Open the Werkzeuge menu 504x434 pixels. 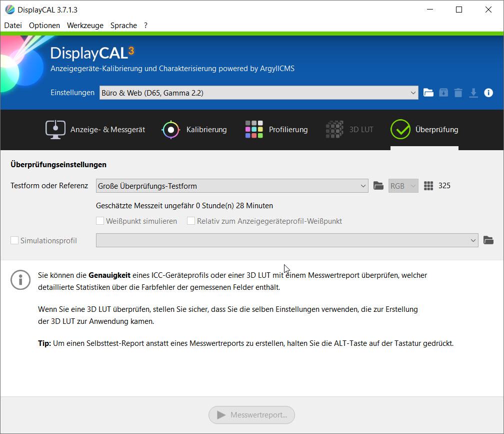coord(85,26)
